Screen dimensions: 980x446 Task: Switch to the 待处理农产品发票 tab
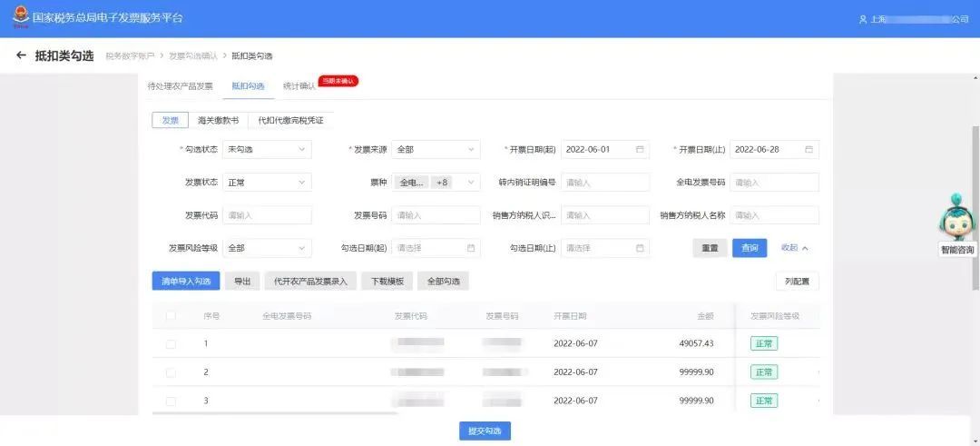point(180,86)
